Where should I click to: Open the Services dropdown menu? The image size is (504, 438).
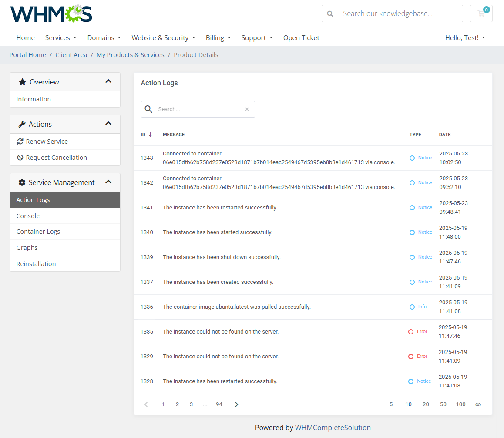pyautogui.click(x=60, y=38)
